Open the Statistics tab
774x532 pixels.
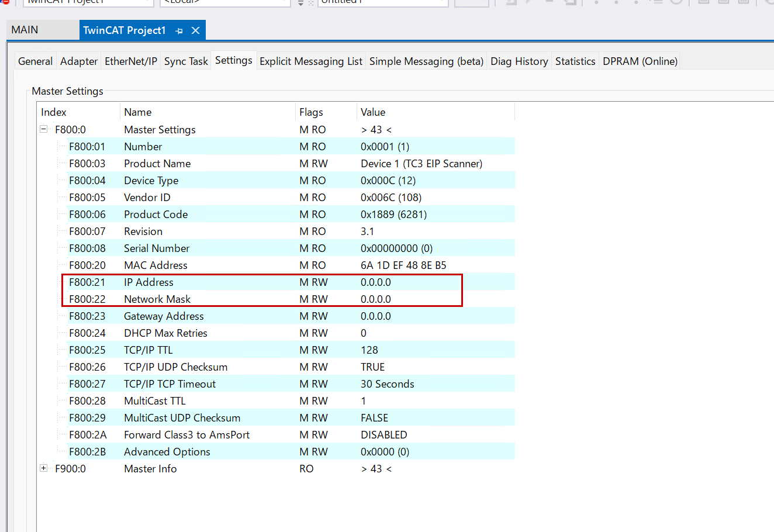575,61
